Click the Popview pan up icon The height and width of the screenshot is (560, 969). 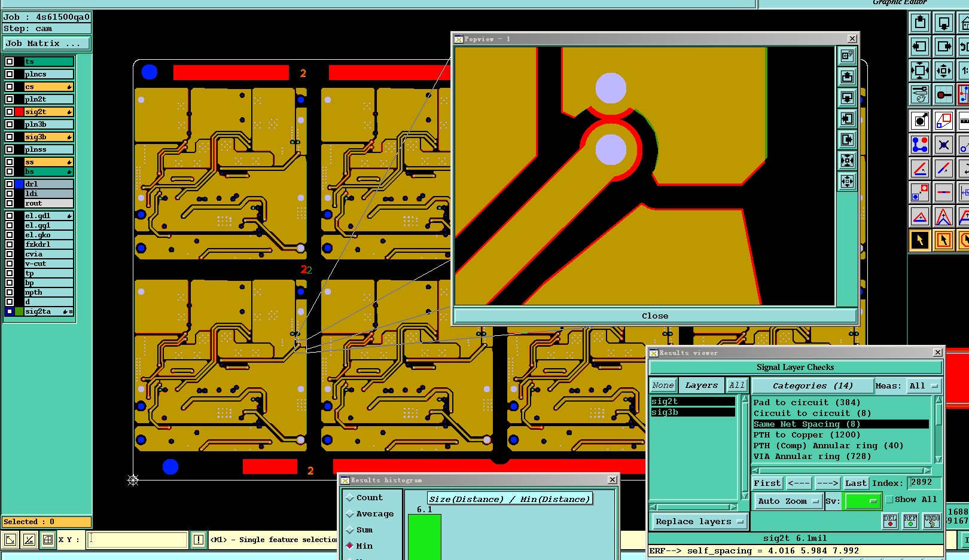pyautogui.click(x=848, y=76)
